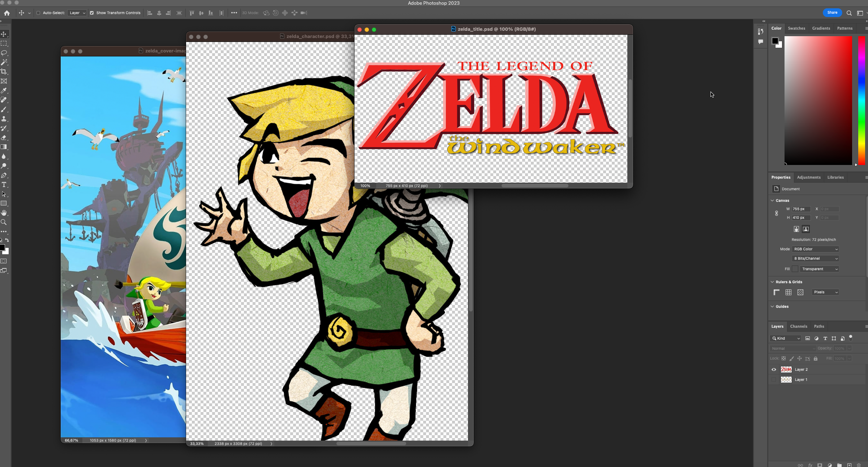Click the hue spectrum slider
The width and height of the screenshot is (868, 467).
[861, 100]
